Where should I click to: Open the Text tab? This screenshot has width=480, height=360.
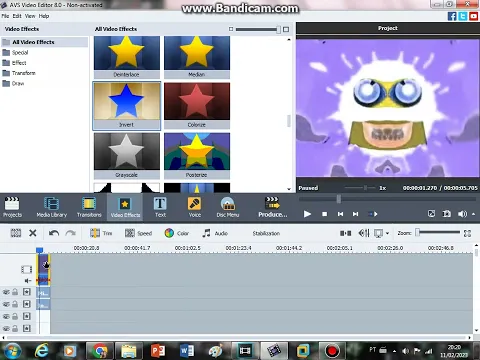coord(160,207)
